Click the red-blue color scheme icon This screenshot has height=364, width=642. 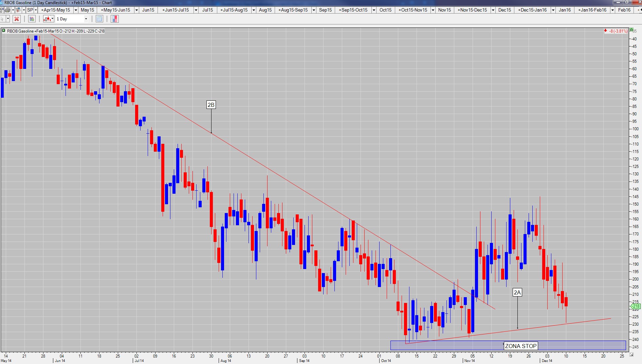click(115, 19)
